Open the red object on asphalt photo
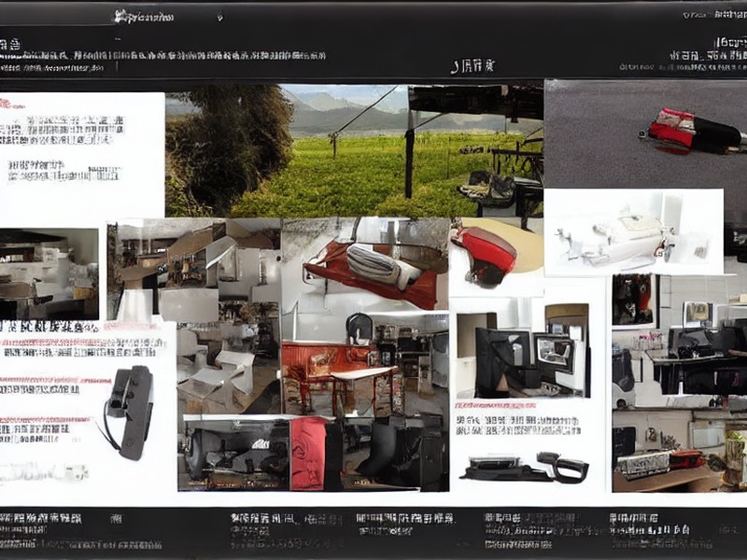Screen dimensions: 747x560 click(645, 133)
